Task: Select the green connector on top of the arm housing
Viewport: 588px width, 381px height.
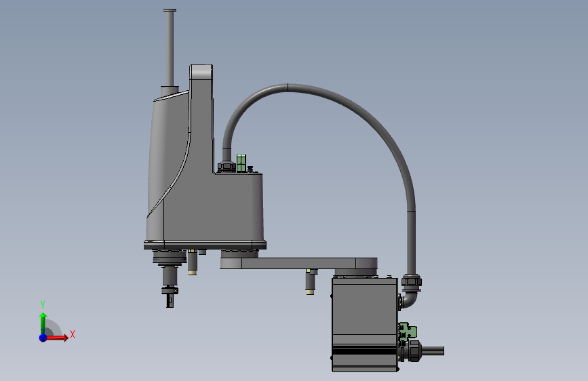Action: click(x=241, y=163)
